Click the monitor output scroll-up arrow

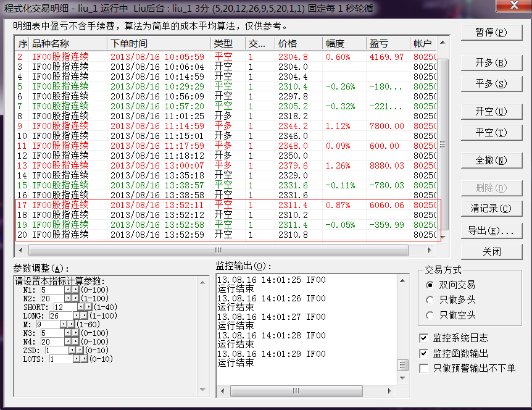pyautogui.click(x=403, y=281)
